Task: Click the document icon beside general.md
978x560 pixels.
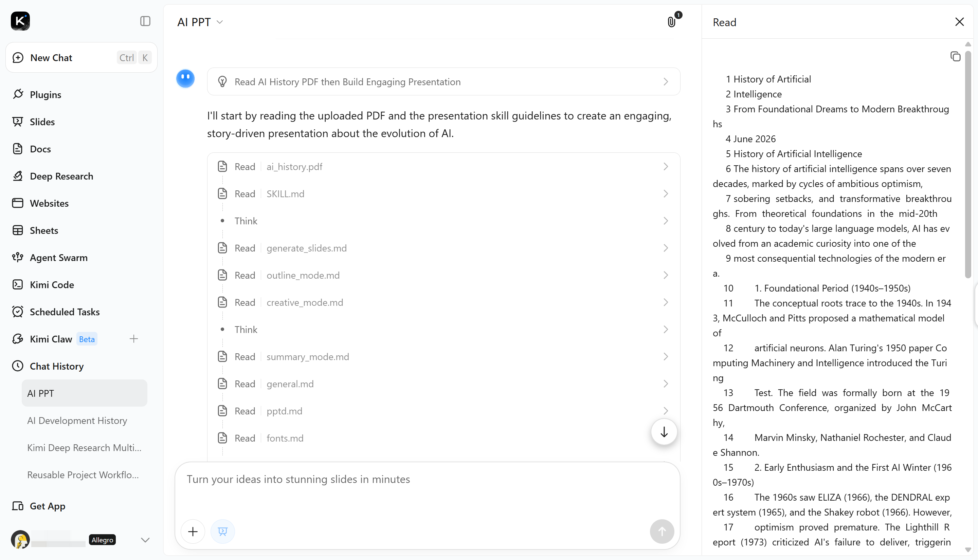Action: [222, 384]
